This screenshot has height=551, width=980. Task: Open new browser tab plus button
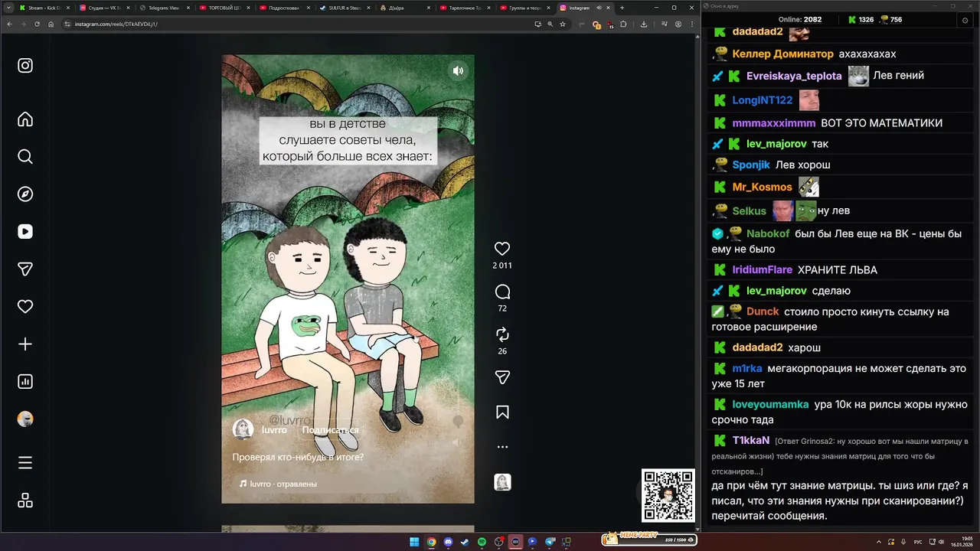coord(622,8)
